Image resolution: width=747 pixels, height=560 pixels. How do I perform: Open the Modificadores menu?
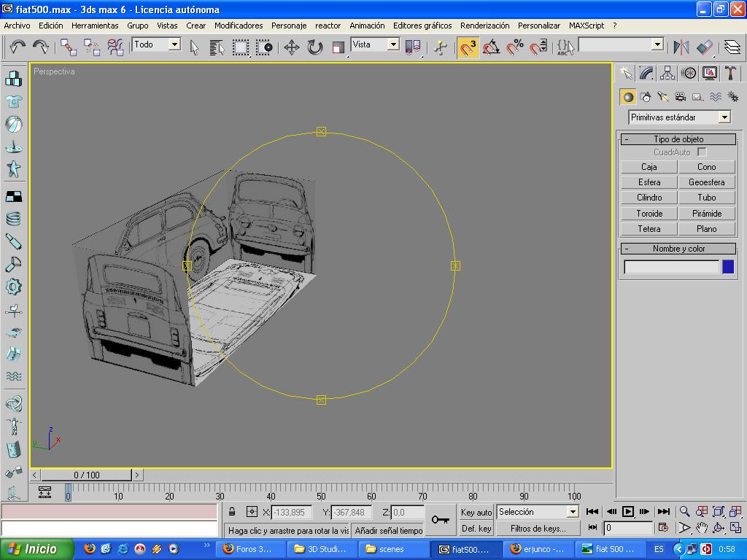(239, 26)
